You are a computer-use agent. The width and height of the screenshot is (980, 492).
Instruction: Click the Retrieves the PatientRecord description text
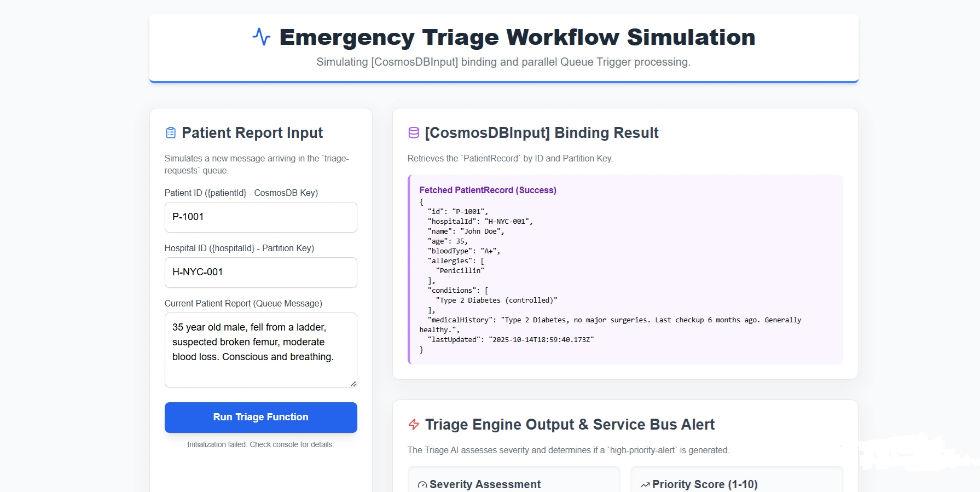[510, 159]
